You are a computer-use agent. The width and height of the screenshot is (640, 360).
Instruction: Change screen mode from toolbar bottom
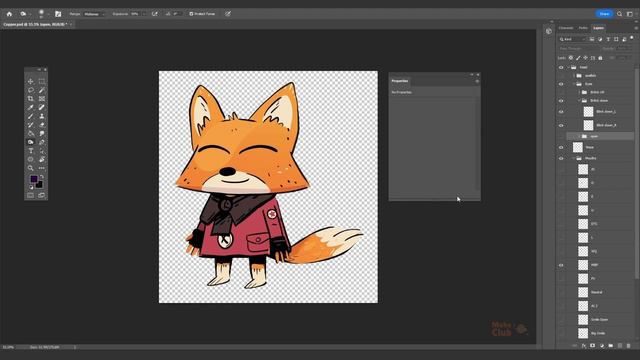click(42, 196)
